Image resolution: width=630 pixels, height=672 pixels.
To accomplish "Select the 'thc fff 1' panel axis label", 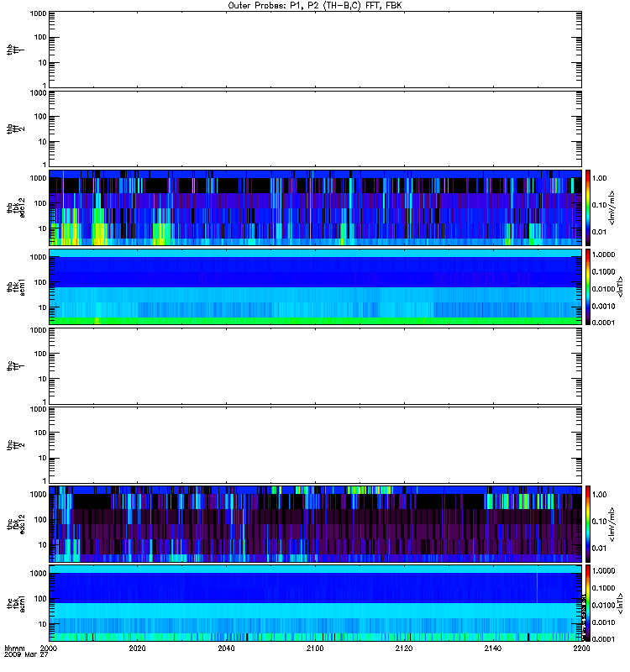I will coord(15,366).
